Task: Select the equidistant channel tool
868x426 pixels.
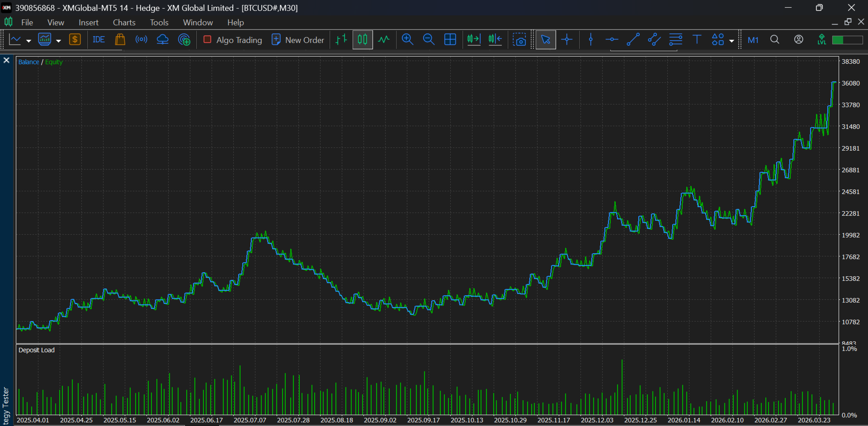Action: coord(654,40)
